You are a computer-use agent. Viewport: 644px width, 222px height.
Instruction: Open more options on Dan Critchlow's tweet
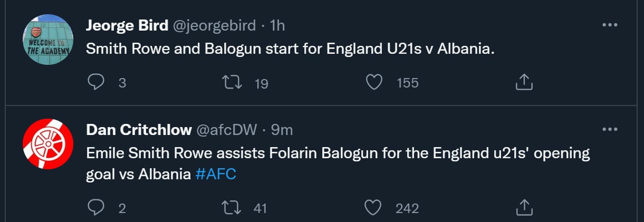[x=610, y=130]
